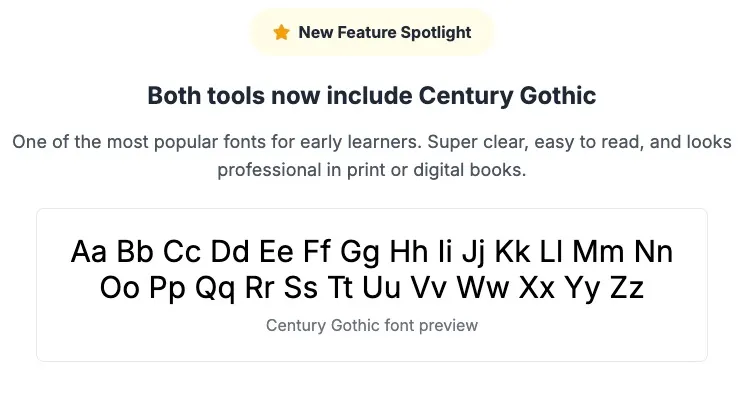Click the Century Gothic font preview caption
The image size is (745, 399).
pyautogui.click(x=372, y=325)
